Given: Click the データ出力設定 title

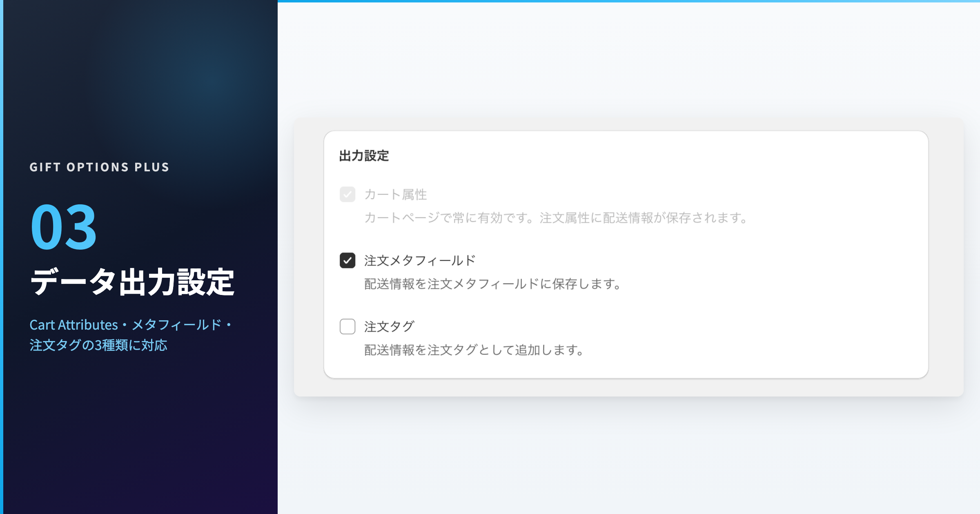Looking at the screenshot, I should pyautogui.click(x=132, y=281).
